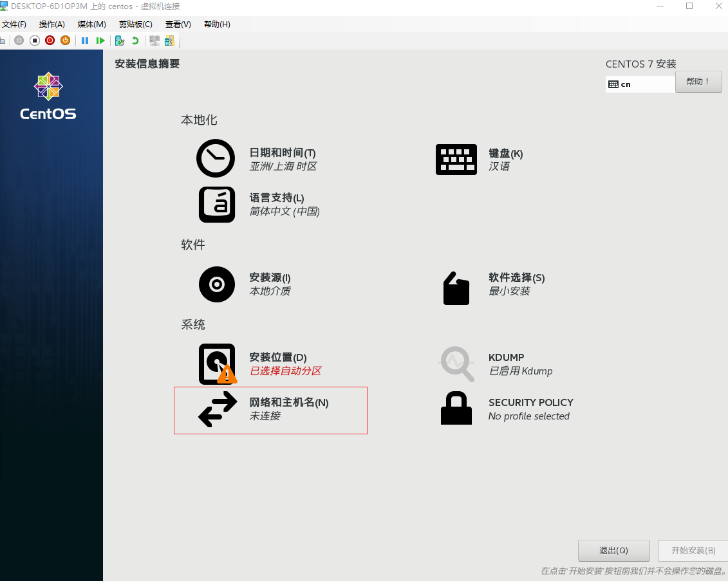The image size is (728, 581).
Task: Click the 亚洲/上海 时区 timezone text
Action: (283, 166)
